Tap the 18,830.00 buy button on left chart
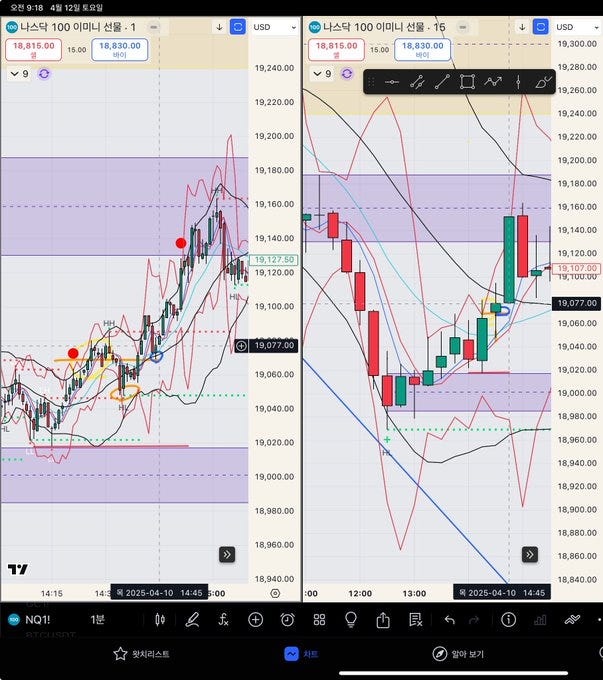The width and height of the screenshot is (603, 680). [120, 50]
